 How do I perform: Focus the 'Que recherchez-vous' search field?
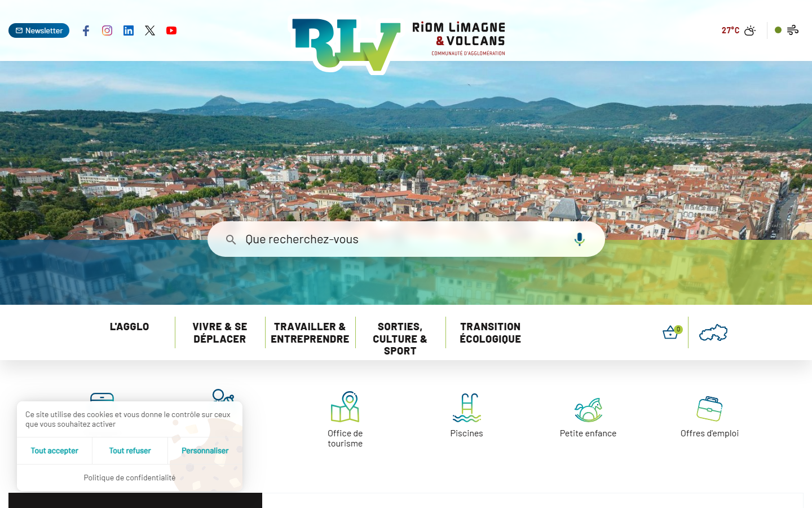[x=406, y=239]
